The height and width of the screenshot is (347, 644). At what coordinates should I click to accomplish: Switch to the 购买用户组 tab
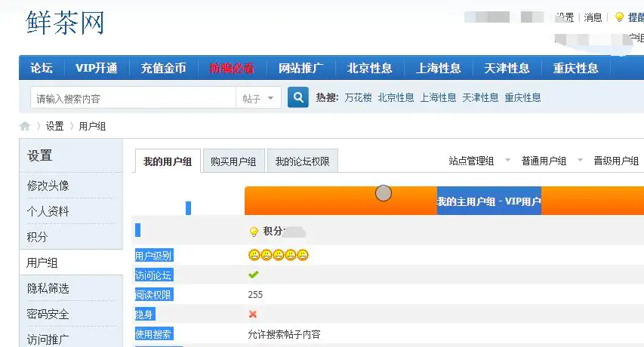[x=233, y=161]
